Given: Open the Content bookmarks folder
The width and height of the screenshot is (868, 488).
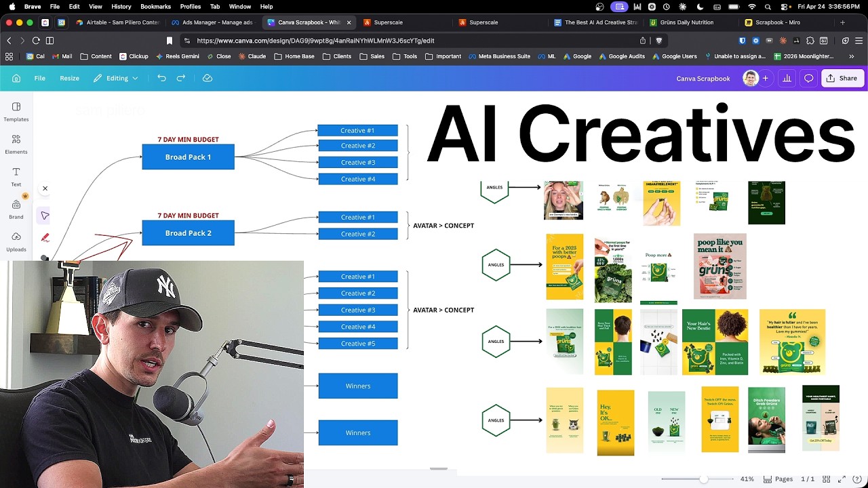Looking at the screenshot, I should [96, 56].
